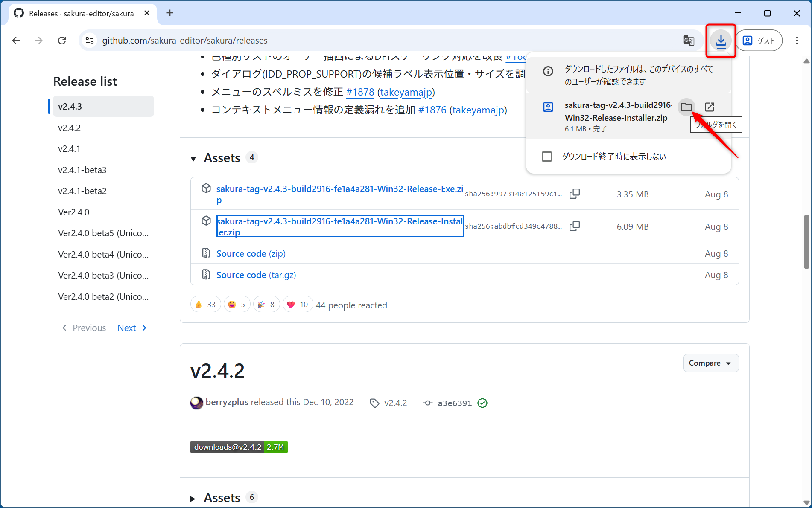Open berryzplus profile link
The image size is (812, 508).
[x=227, y=402]
